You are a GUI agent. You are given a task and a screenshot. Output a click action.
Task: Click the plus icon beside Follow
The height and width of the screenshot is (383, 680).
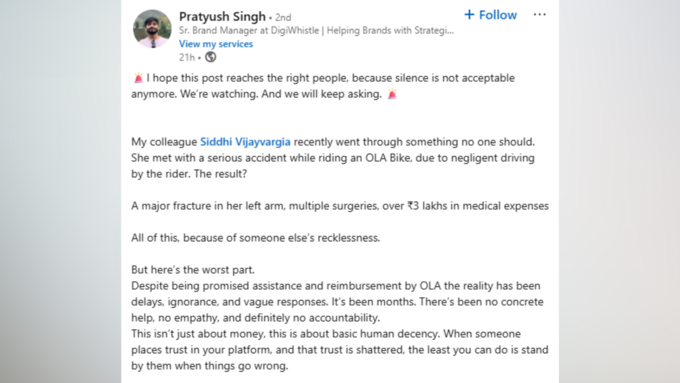pyautogui.click(x=469, y=14)
